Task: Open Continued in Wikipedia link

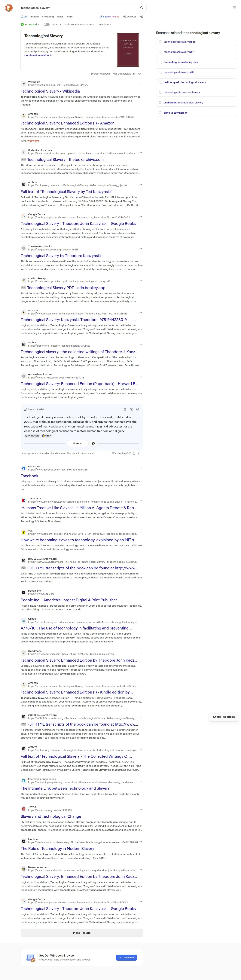Action: point(38,56)
